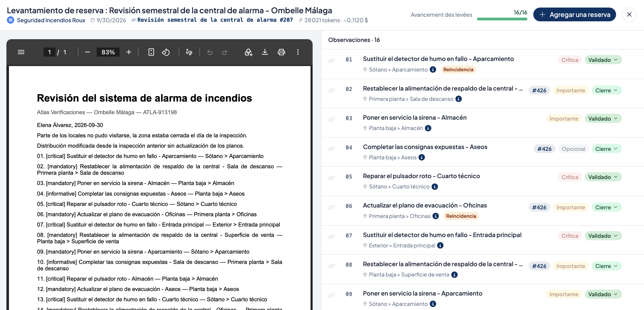Image resolution: width=644 pixels, height=310 pixels.
Task: Open Validado status dropdown for observation 07
Action: [603, 236]
